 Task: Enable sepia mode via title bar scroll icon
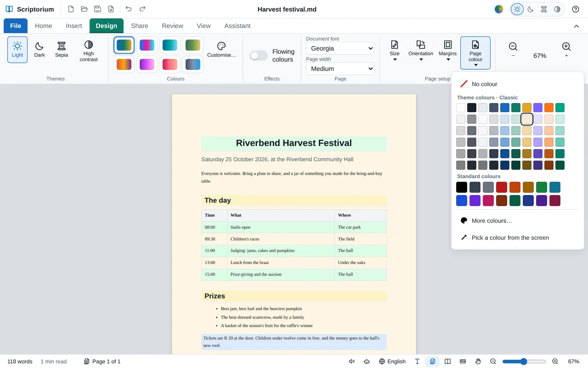(544, 9)
